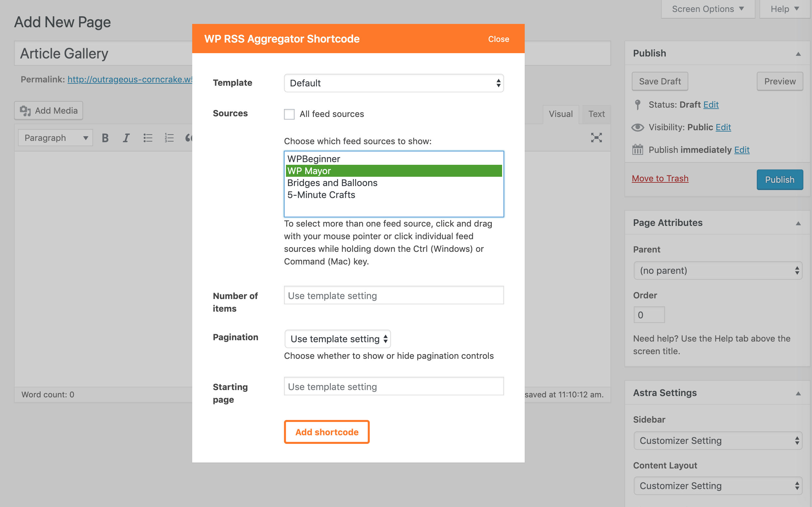
Task: Check the All feed sources checkbox
Action: coord(289,114)
